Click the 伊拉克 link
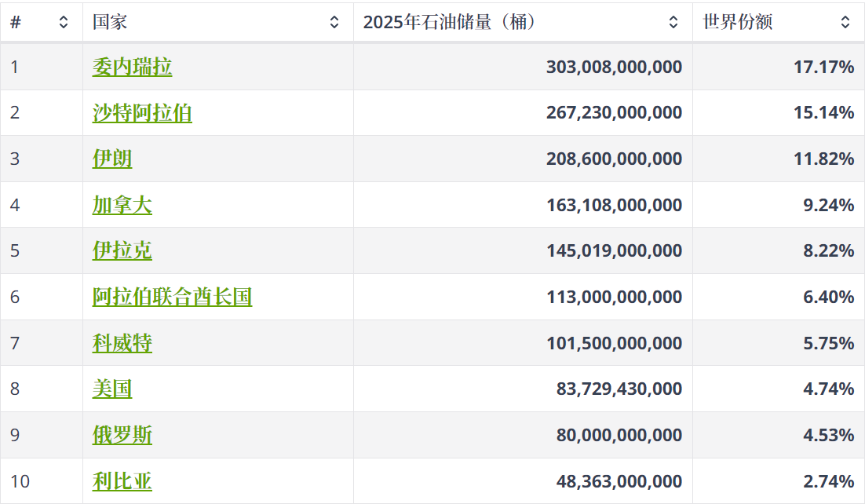The height and width of the screenshot is (504, 865). click(122, 251)
